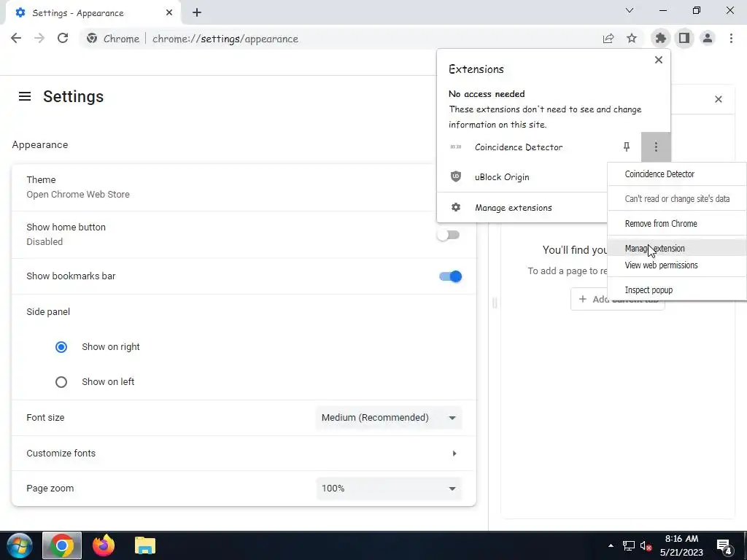Click the muted volume tray icon
The width and height of the screenshot is (747, 560).
(646, 546)
